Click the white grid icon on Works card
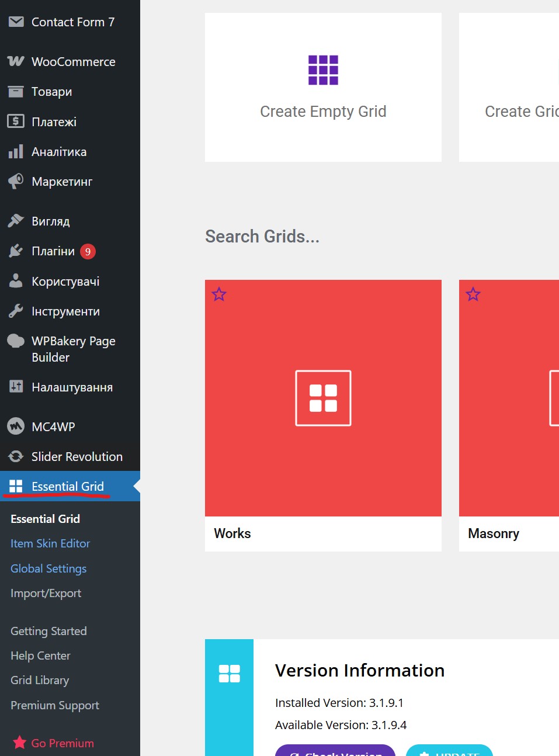Image resolution: width=559 pixels, height=756 pixels. tap(323, 398)
